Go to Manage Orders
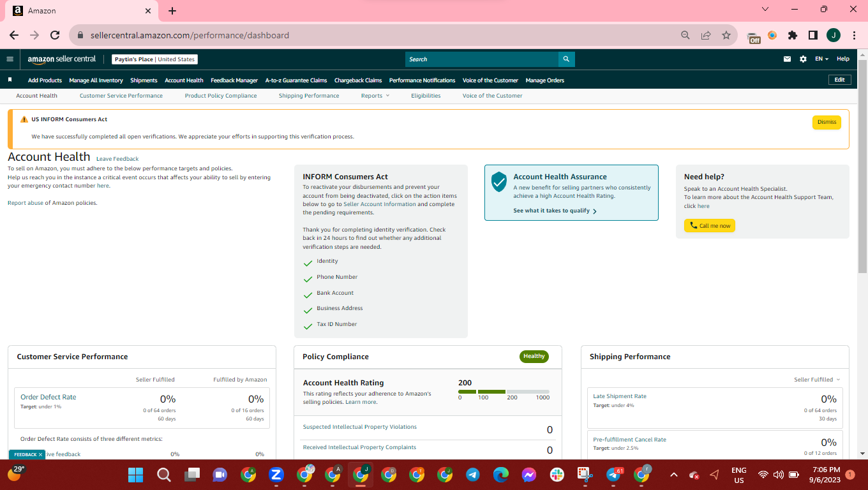The width and height of the screenshot is (868, 490). click(545, 80)
